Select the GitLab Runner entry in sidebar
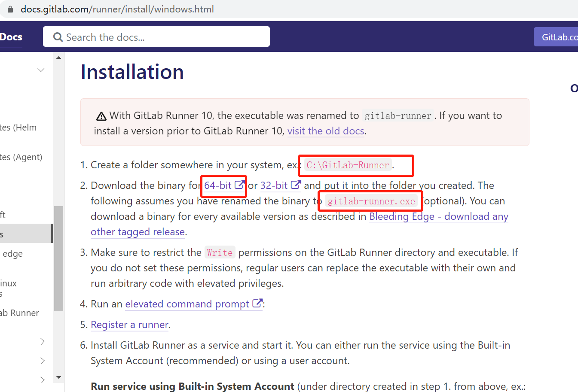The height and width of the screenshot is (392, 578). [19, 313]
